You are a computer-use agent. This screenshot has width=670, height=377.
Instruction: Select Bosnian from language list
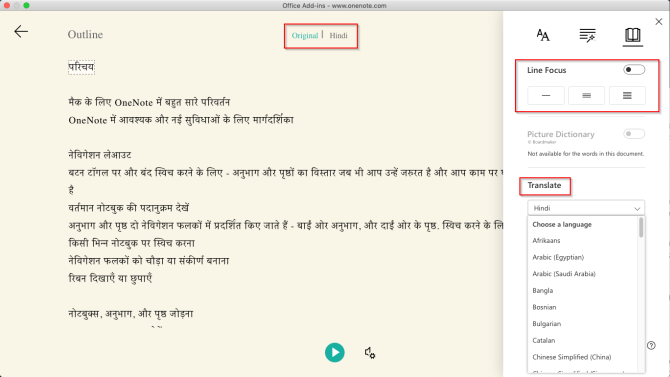point(544,307)
